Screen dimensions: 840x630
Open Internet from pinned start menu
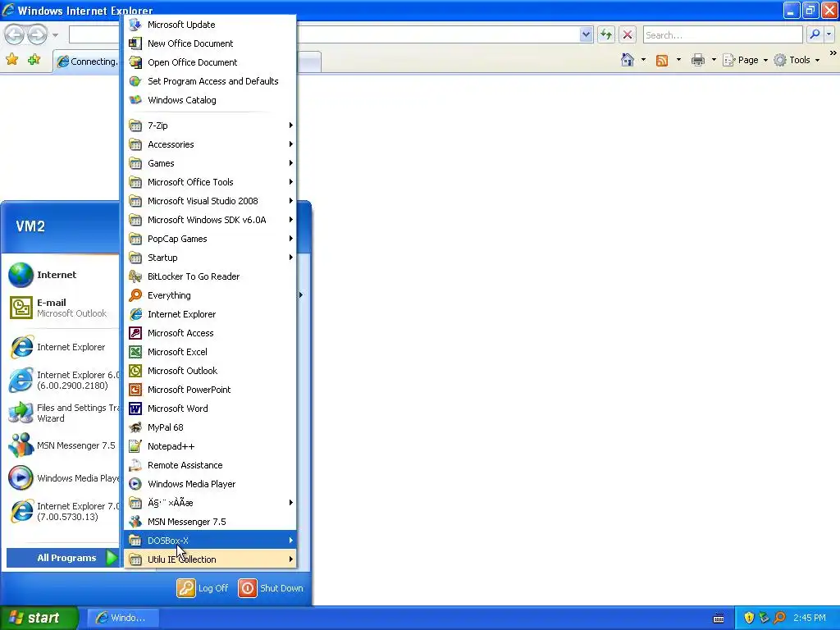click(x=62, y=275)
